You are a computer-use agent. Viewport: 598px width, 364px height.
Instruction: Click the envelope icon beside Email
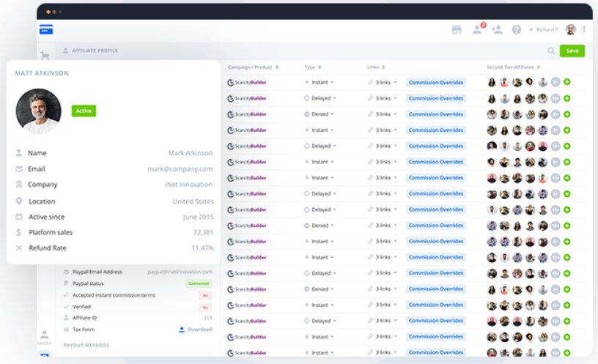point(19,168)
